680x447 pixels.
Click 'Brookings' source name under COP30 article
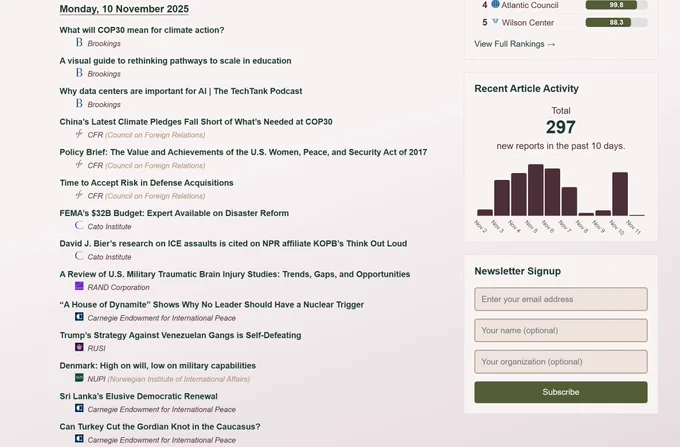click(104, 43)
